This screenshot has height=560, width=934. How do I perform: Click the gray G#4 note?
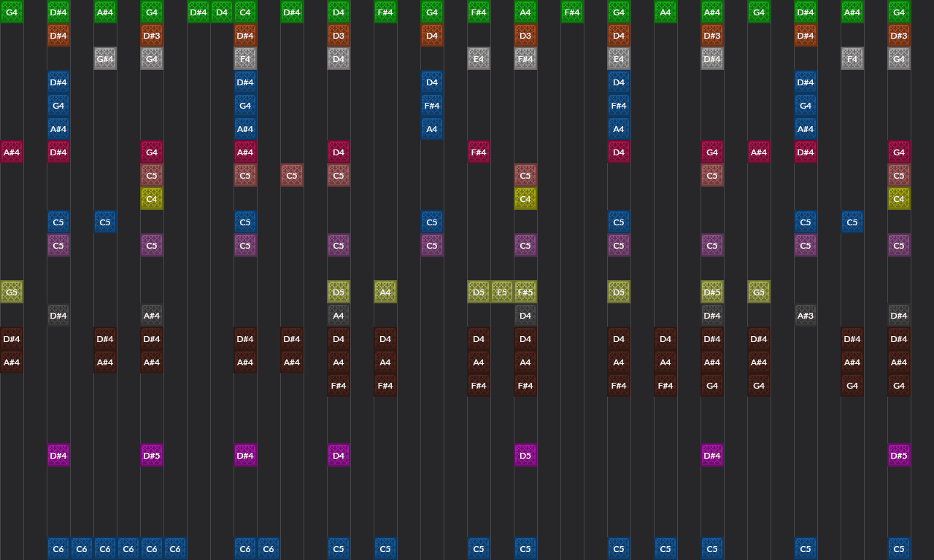(105, 58)
